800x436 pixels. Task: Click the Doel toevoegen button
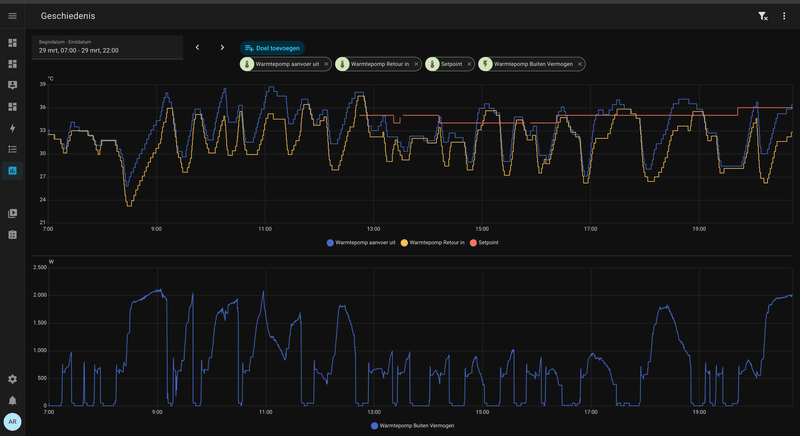point(272,48)
